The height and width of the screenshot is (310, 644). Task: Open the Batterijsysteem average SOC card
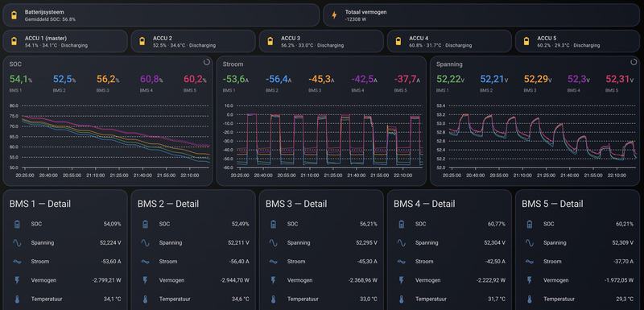click(161, 15)
